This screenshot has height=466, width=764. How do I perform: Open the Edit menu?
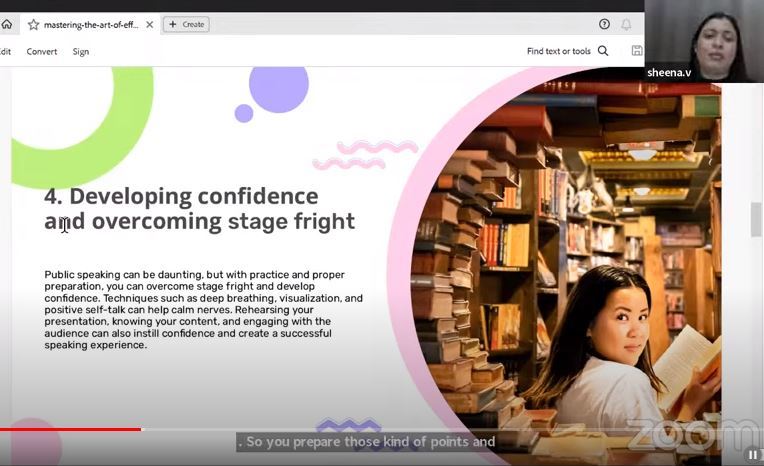(5, 52)
